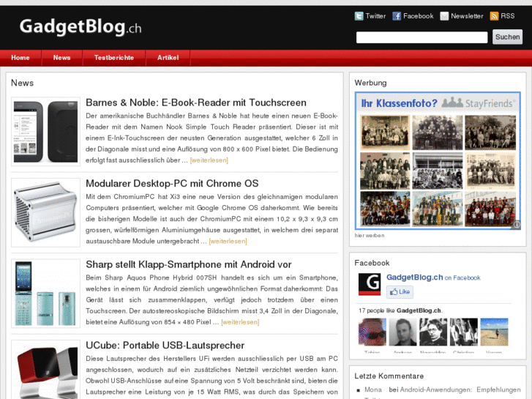Open the RSS text link
The image size is (532, 399).
click(x=508, y=16)
